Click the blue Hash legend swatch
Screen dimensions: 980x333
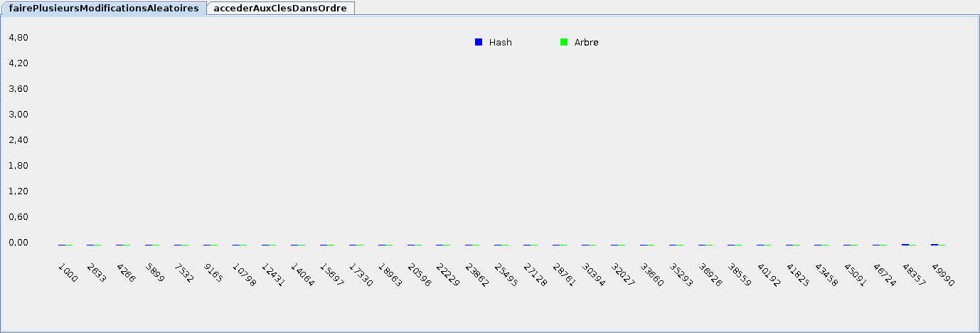(x=479, y=42)
